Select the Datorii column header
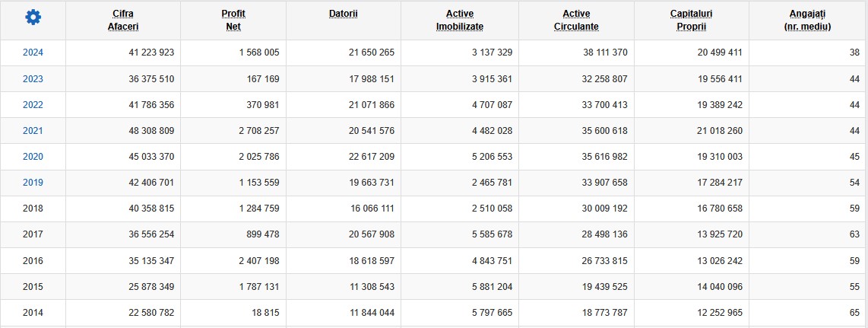The image size is (868, 328). 344,14
